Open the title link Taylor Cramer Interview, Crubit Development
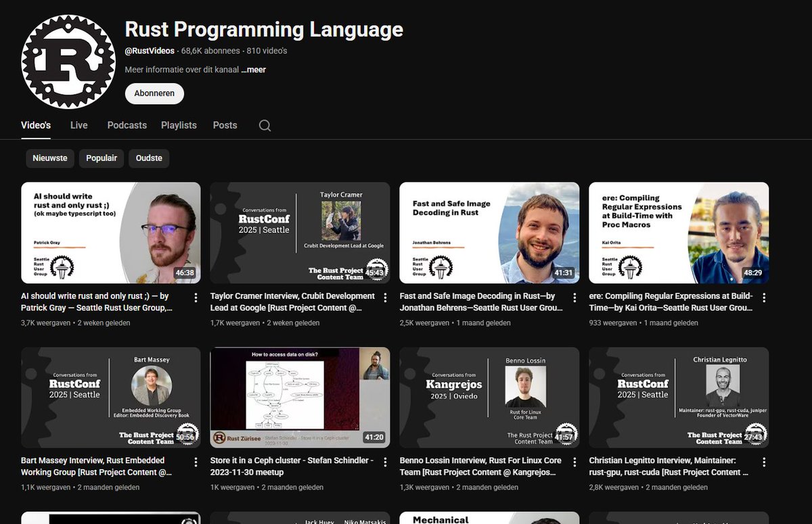Image resolution: width=812 pixels, height=524 pixels. point(292,302)
